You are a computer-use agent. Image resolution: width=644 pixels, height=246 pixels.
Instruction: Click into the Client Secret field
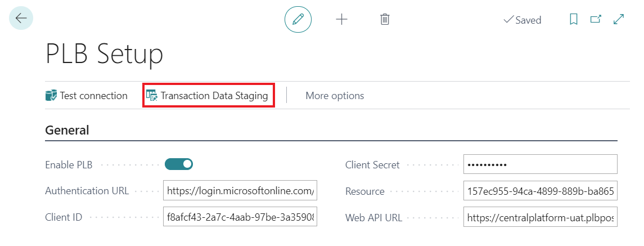pos(541,164)
